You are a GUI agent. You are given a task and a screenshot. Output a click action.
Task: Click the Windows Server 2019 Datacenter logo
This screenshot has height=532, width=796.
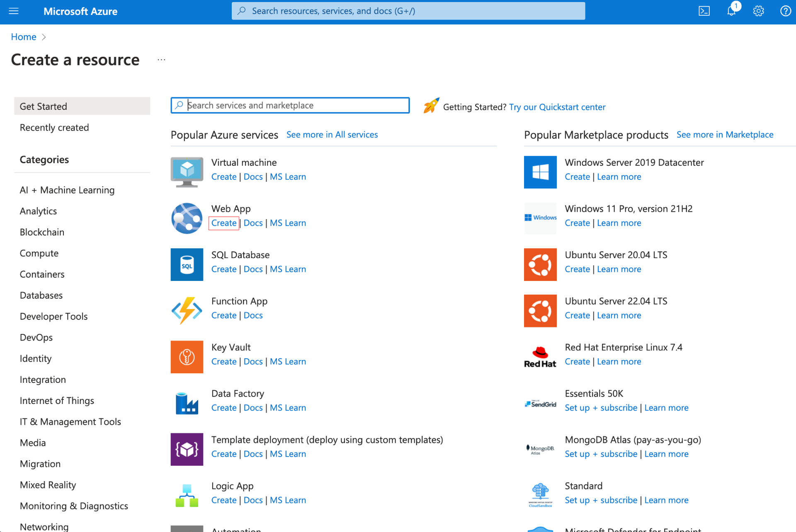(x=540, y=172)
